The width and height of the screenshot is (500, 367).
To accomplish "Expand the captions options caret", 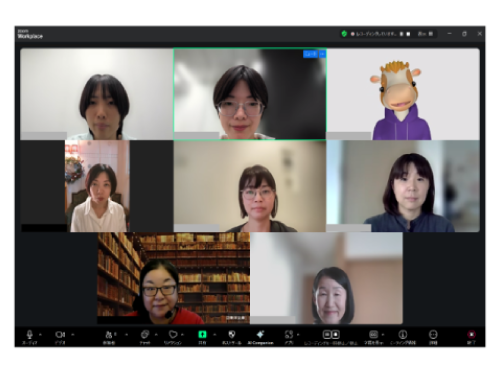I will pyautogui.click(x=383, y=334).
